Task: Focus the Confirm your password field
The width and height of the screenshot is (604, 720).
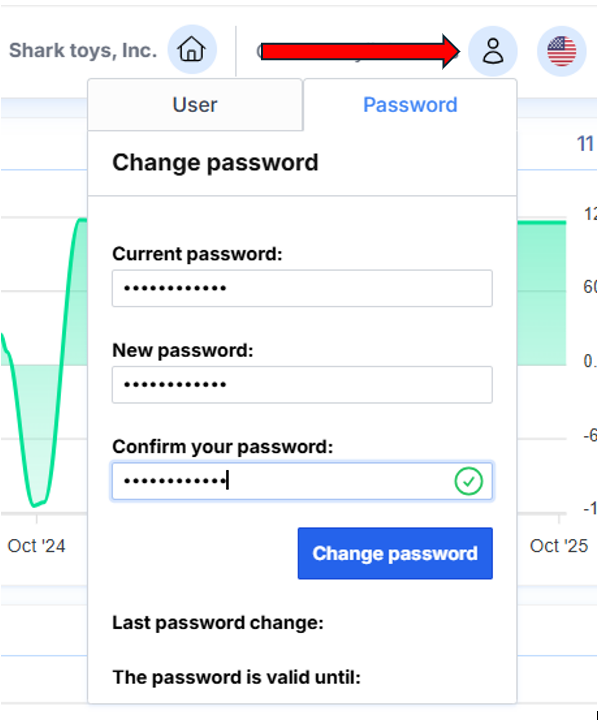Action: [280, 481]
